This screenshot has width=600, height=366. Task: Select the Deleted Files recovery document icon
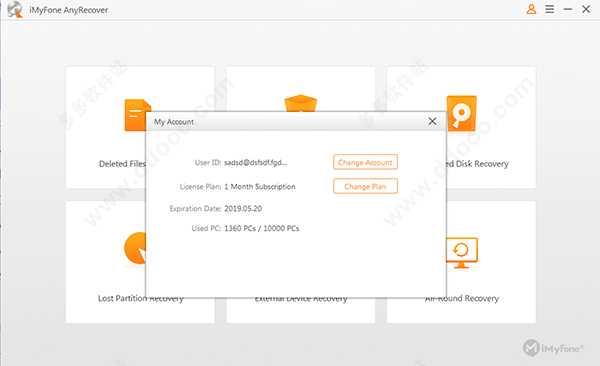click(135, 115)
